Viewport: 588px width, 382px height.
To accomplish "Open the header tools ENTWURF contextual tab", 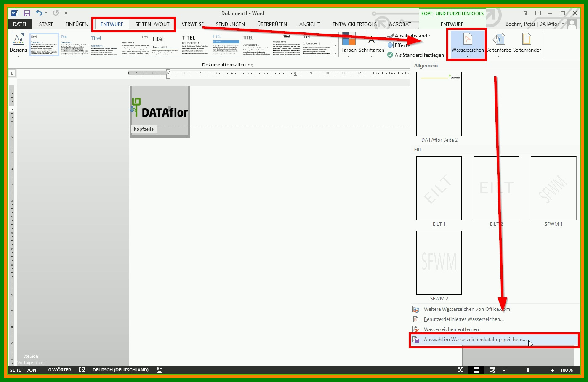I will [x=452, y=24].
